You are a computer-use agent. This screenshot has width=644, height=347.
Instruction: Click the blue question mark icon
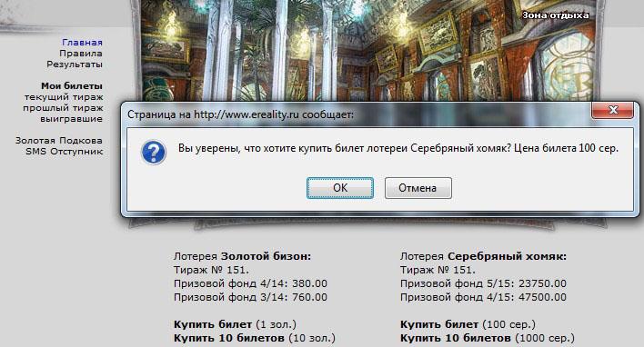tap(153, 153)
